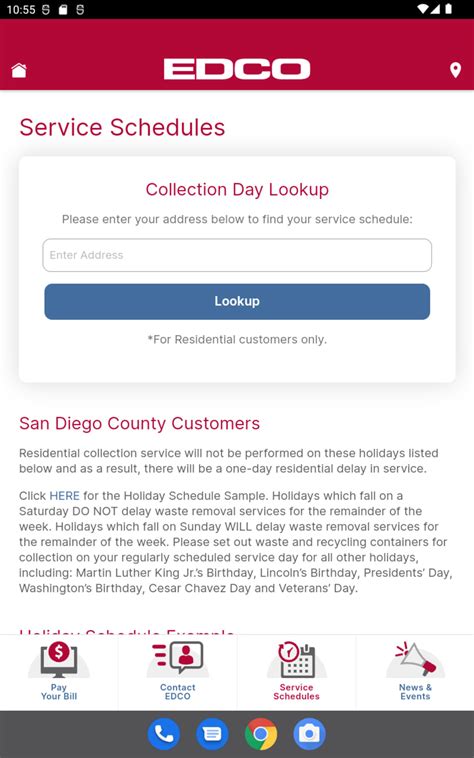
Task: Tap the Service Schedules tab label
Action: tap(296, 692)
